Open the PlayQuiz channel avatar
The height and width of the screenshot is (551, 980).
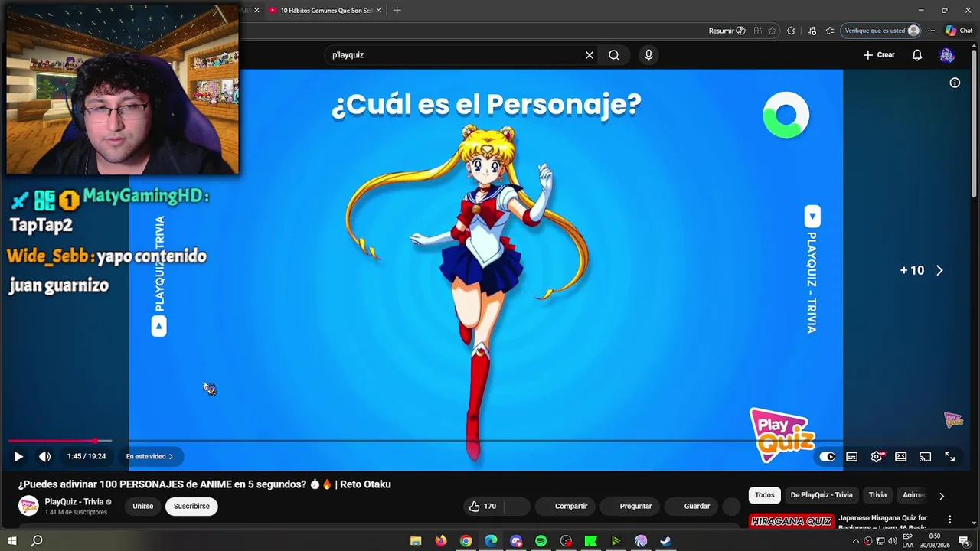[x=28, y=506]
